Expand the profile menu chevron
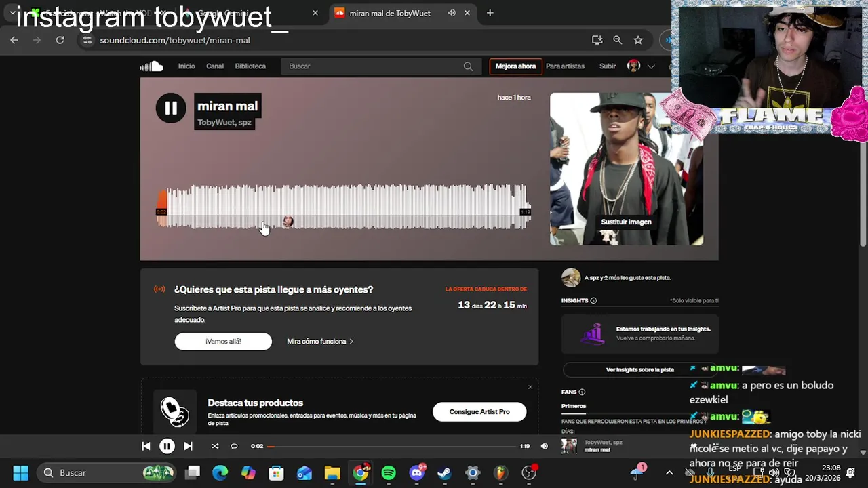 (651, 66)
